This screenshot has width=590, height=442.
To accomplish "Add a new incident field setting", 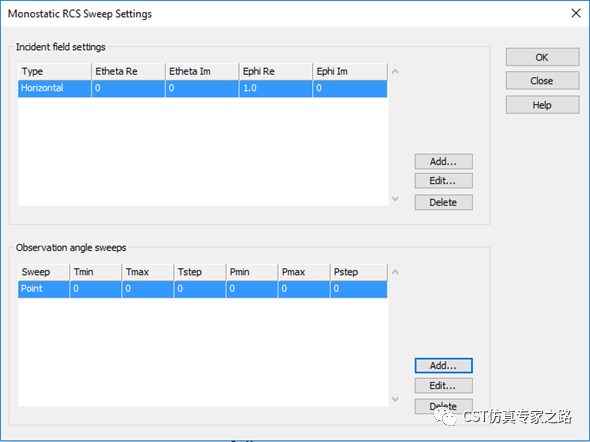I will coord(444,161).
